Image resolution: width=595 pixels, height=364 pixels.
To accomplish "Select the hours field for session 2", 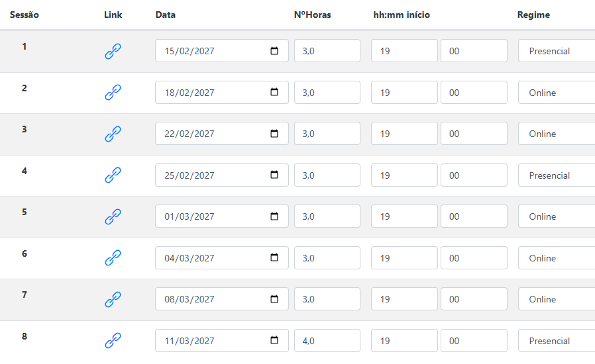I will (x=327, y=92).
